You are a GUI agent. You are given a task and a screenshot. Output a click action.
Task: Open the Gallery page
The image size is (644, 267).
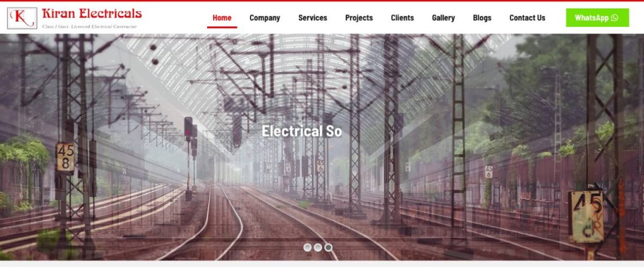point(443,18)
